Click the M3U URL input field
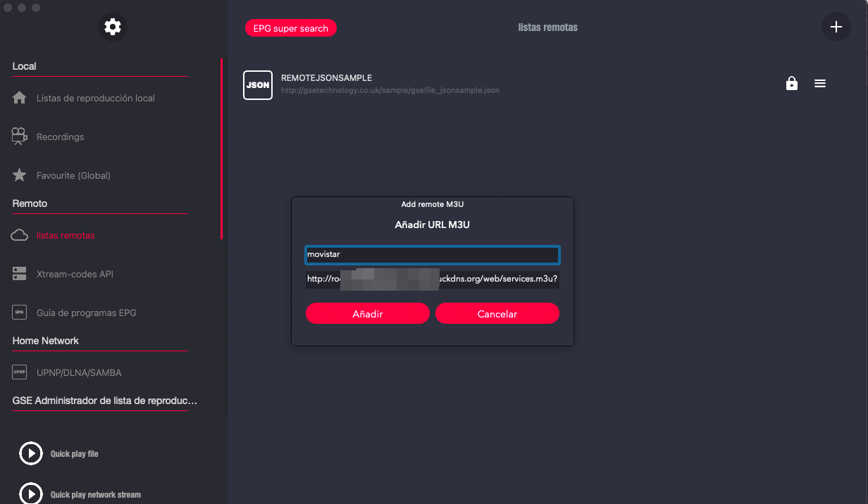The image size is (868, 504). [x=432, y=279]
